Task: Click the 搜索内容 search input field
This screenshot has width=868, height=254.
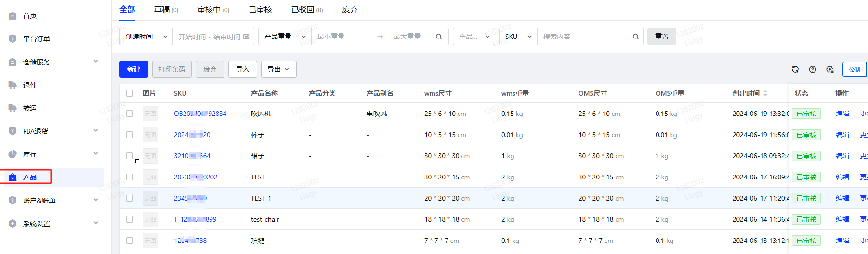Action: tap(585, 37)
